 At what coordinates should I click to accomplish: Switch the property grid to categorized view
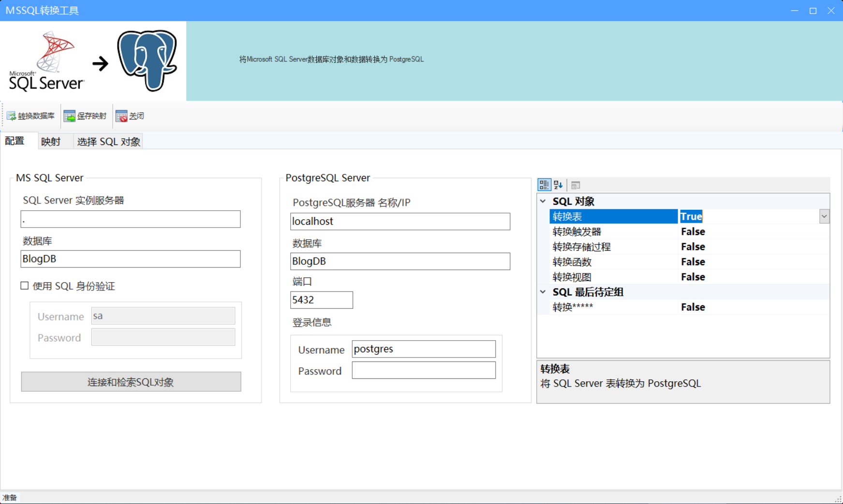tap(544, 185)
